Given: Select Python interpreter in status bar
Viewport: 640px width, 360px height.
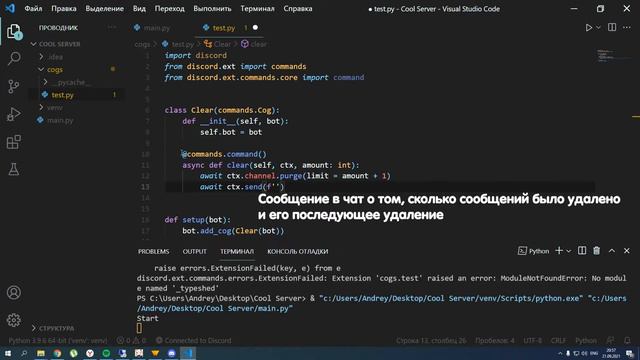Looking at the screenshot, I should (58, 340).
